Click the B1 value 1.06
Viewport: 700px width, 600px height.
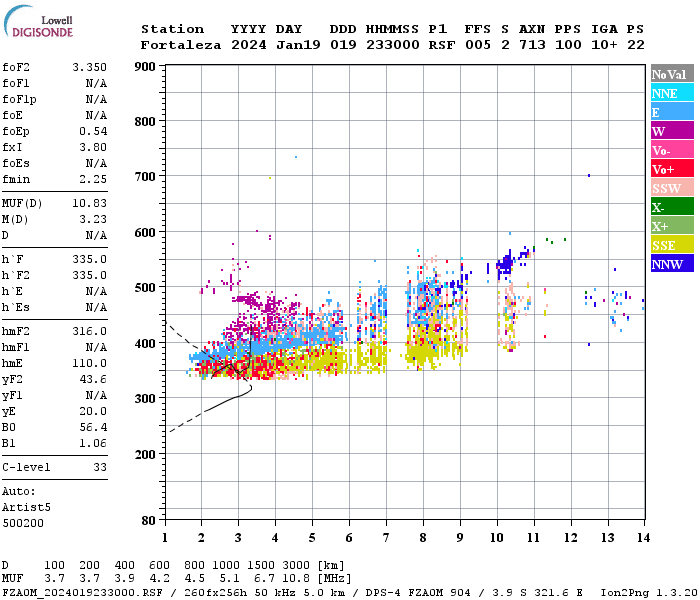click(x=93, y=443)
